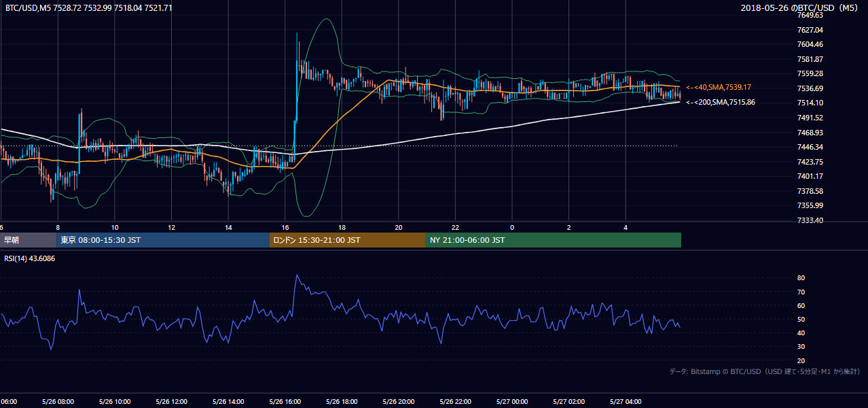Image resolution: width=868 pixels, height=408 pixels.
Task: Click the 7559.28 price axis label
Action: coord(810,73)
